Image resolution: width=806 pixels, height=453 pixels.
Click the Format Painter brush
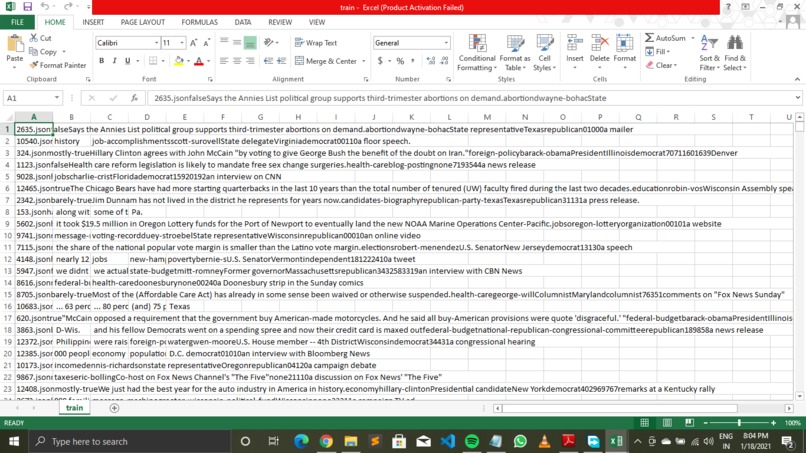click(34, 65)
